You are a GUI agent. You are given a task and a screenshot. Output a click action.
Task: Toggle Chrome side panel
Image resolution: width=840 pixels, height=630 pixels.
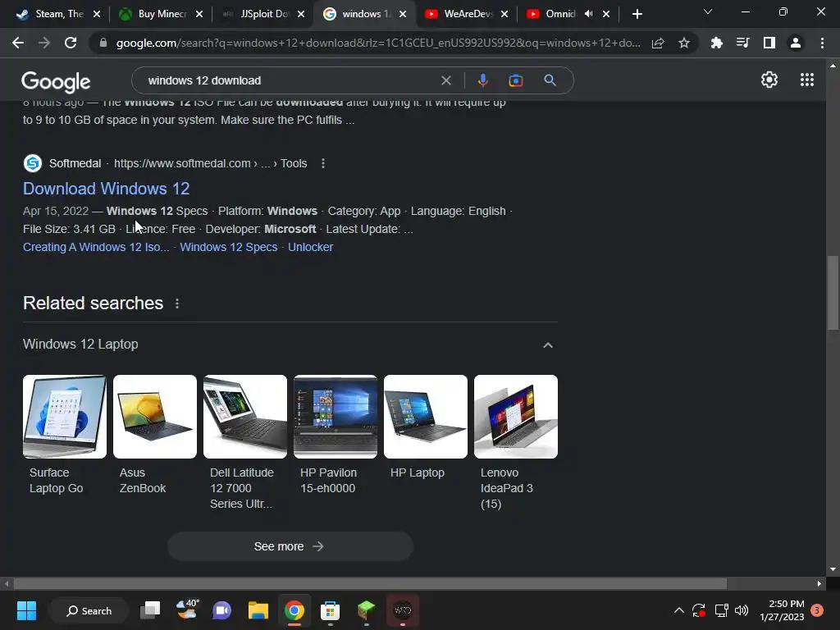tap(769, 43)
